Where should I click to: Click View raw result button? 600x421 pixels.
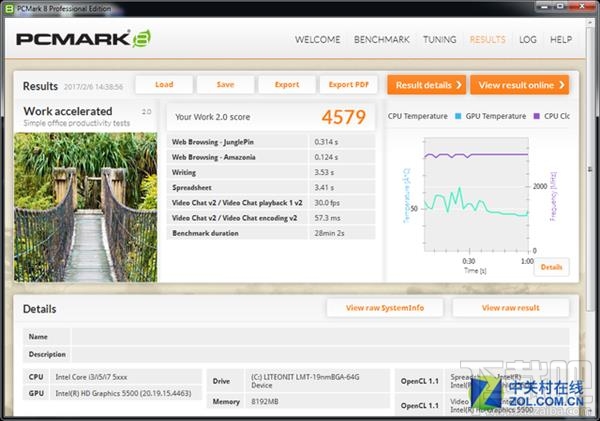tap(510, 308)
